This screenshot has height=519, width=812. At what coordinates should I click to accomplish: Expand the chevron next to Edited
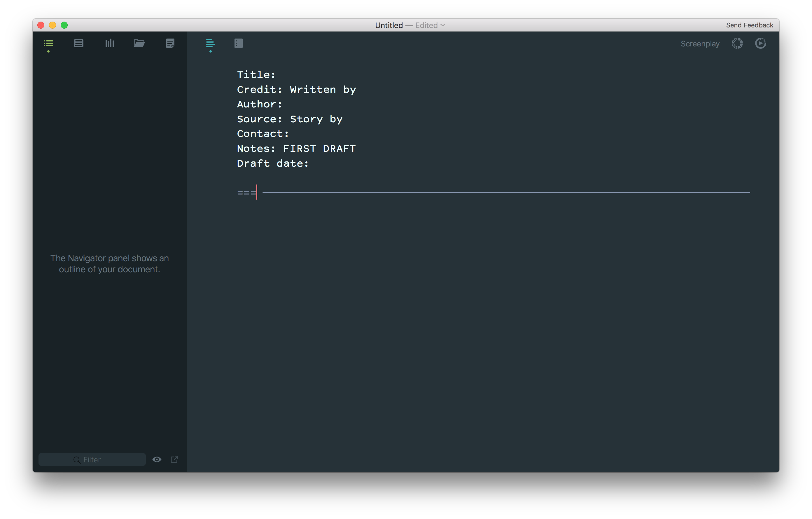(443, 25)
